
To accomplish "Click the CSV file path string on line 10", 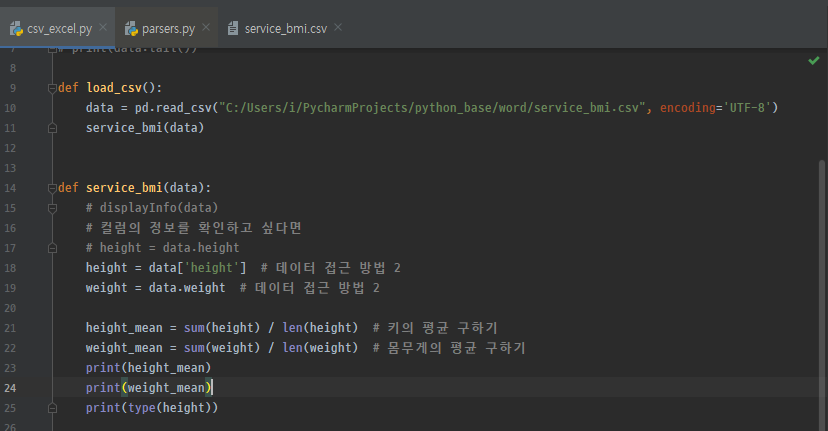I will pyautogui.click(x=432, y=108).
